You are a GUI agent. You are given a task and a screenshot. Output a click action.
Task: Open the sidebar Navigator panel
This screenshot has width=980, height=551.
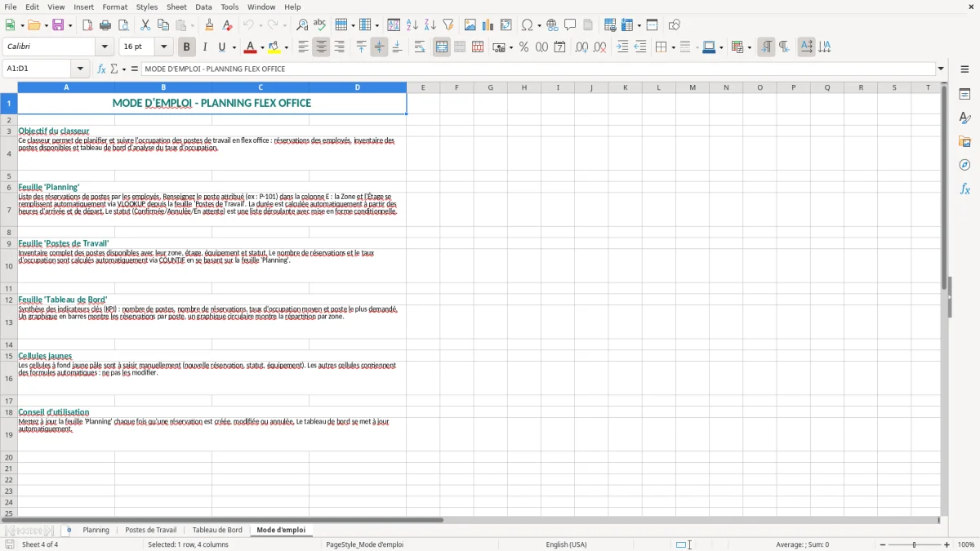point(964,165)
